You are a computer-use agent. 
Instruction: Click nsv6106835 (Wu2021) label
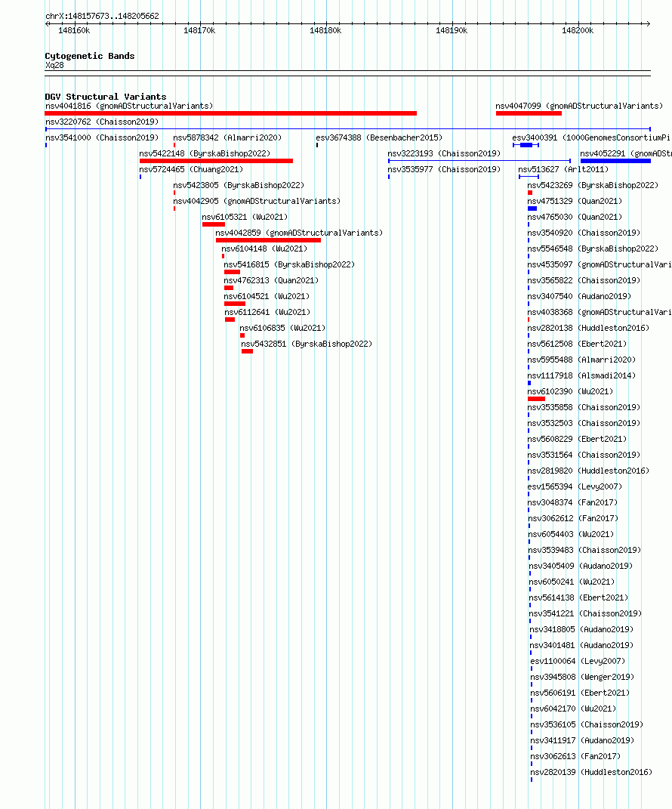point(282,328)
